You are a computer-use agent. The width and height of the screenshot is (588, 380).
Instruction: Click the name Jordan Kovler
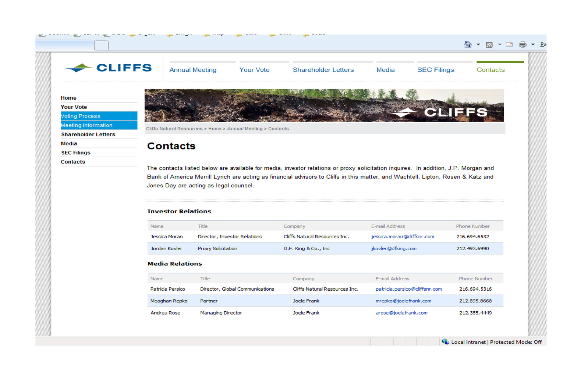[166, 248]
